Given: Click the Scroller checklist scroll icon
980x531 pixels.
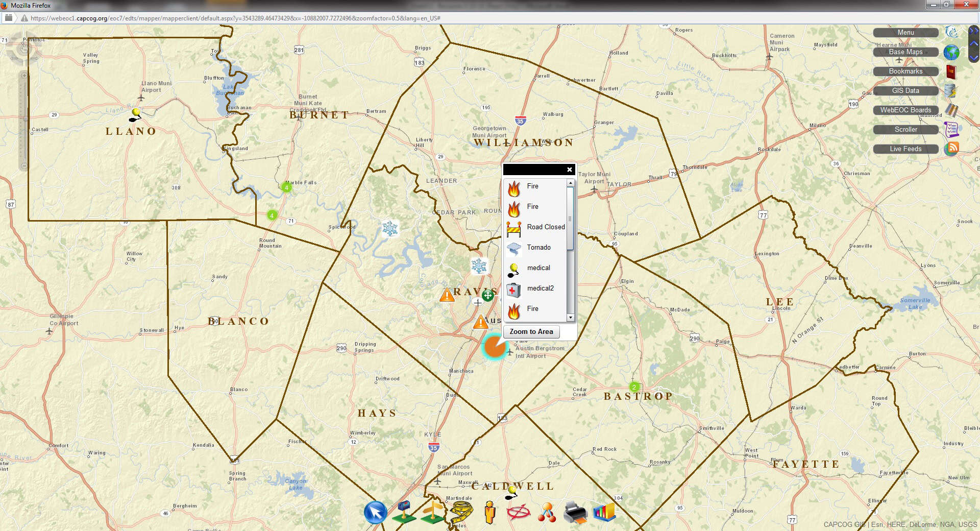Looking at the screenshot, I should click(951, 130).
